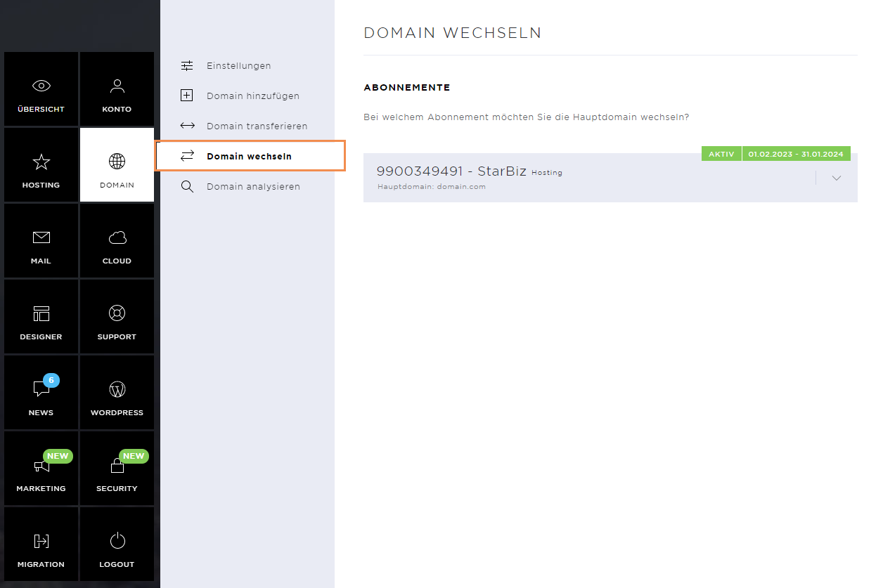Open the News speech bubble tile
Screen dimensions: 883x588
click(x=41, y=392)
